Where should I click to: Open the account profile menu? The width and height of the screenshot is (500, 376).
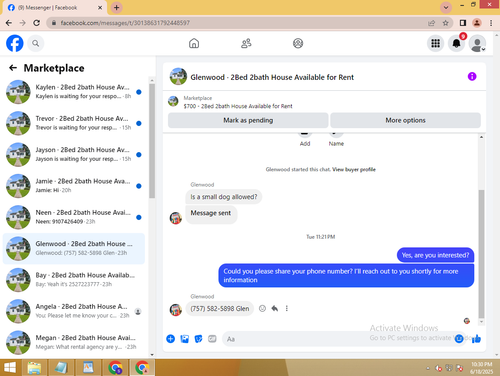click(x=477, y=43)
